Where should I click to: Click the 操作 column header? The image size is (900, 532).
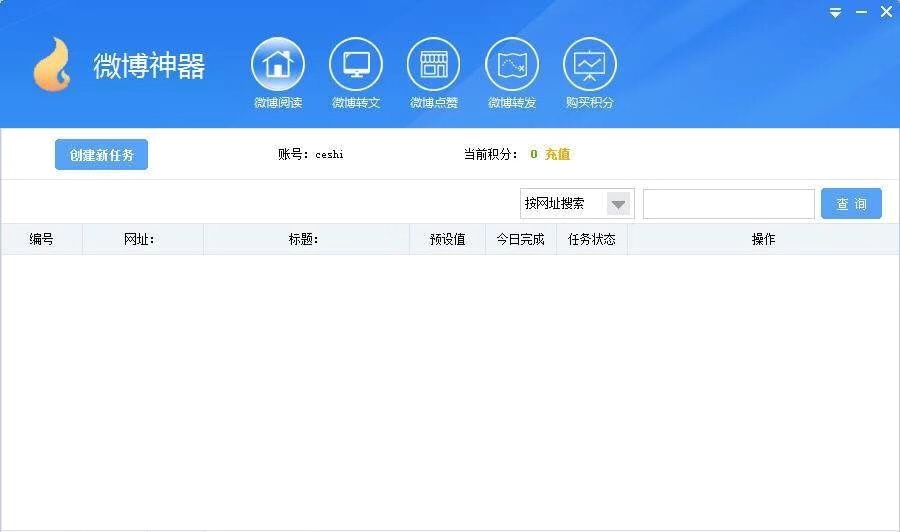click(x=763, y=239)
